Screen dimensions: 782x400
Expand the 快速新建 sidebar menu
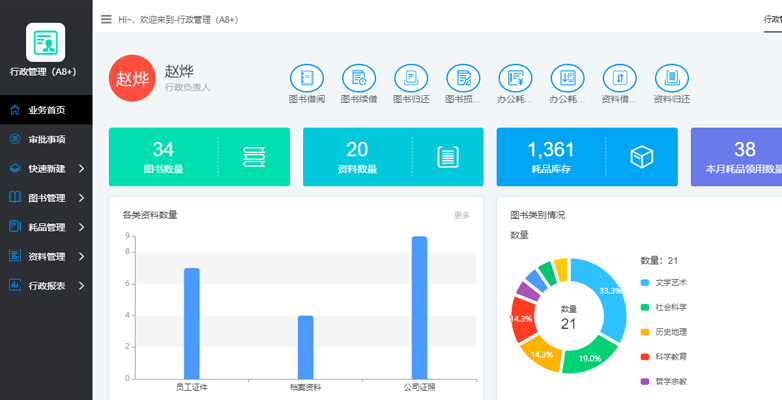(x=46, y=169)
